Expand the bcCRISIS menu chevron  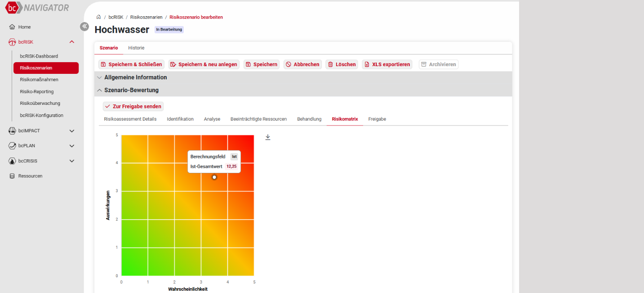click(72, 161)
